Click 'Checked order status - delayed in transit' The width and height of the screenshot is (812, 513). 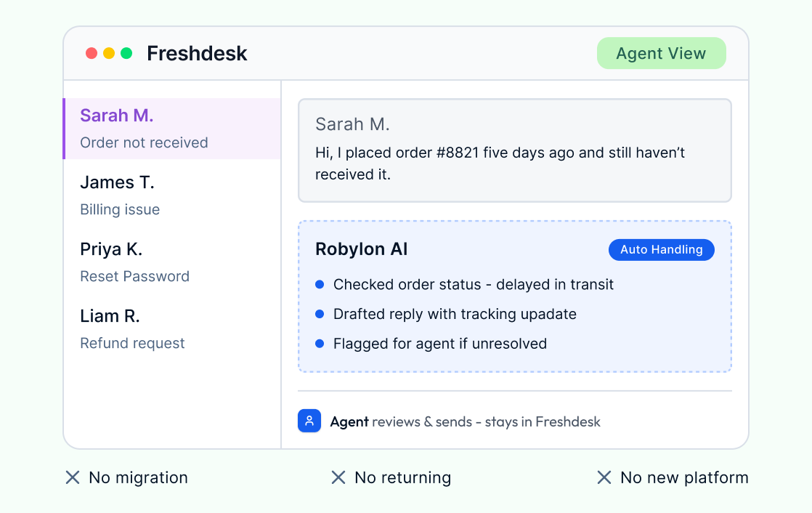click(x=474, y=285)
